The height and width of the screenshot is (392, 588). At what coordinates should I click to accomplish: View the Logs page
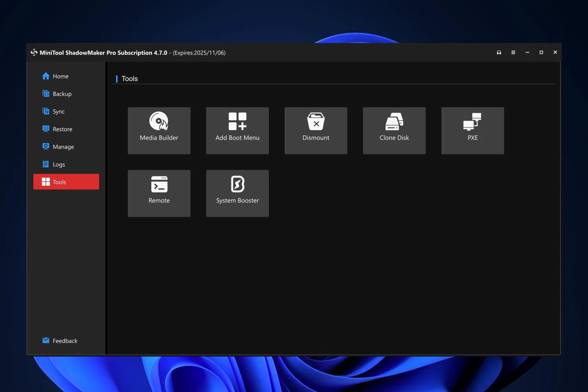click(59, 164)
